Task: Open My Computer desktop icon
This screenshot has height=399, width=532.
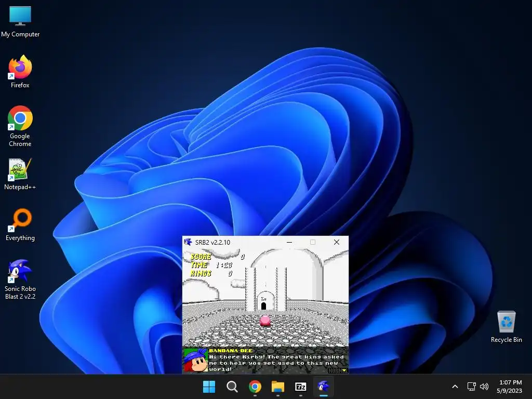Action: [20, 22]
